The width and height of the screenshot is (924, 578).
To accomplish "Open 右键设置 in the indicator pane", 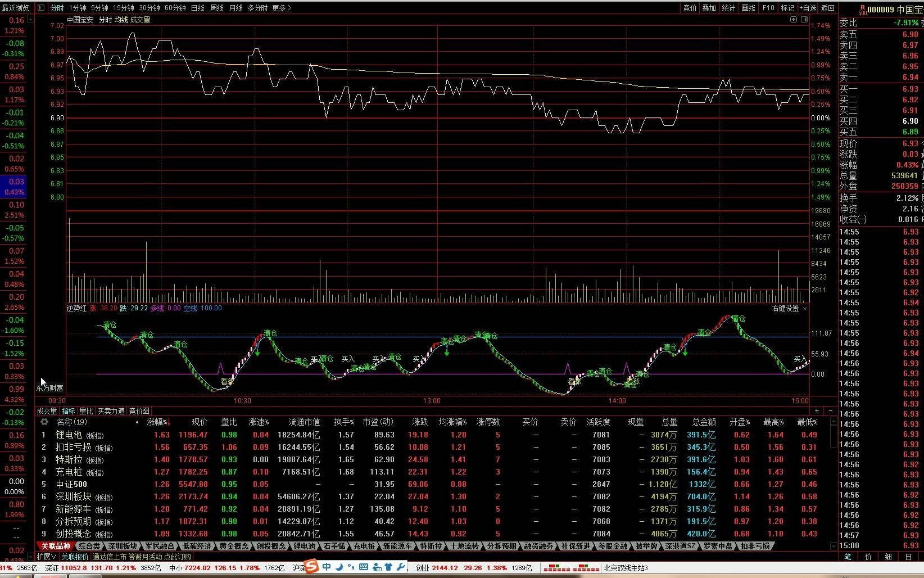I will (785, 309).
